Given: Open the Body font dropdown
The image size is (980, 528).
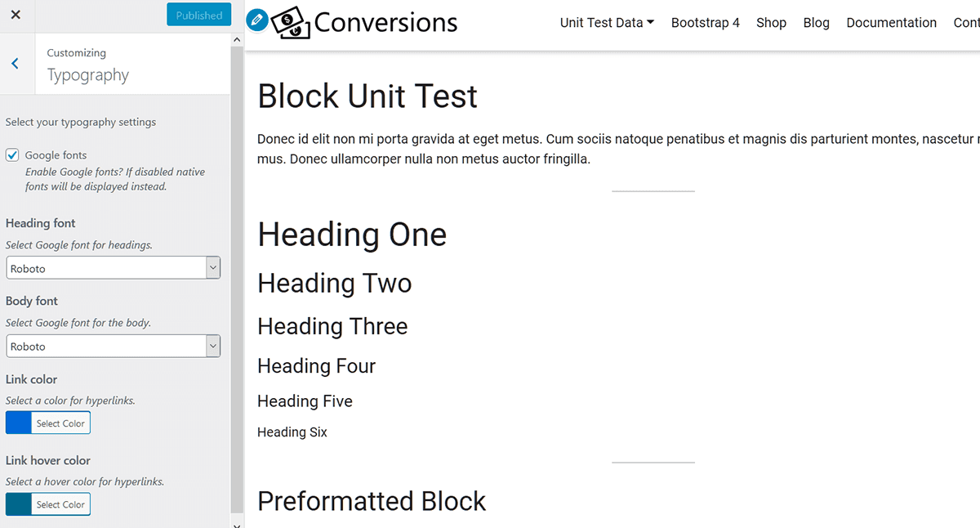Looking at the screenshot, I should (x=113, y=347).
